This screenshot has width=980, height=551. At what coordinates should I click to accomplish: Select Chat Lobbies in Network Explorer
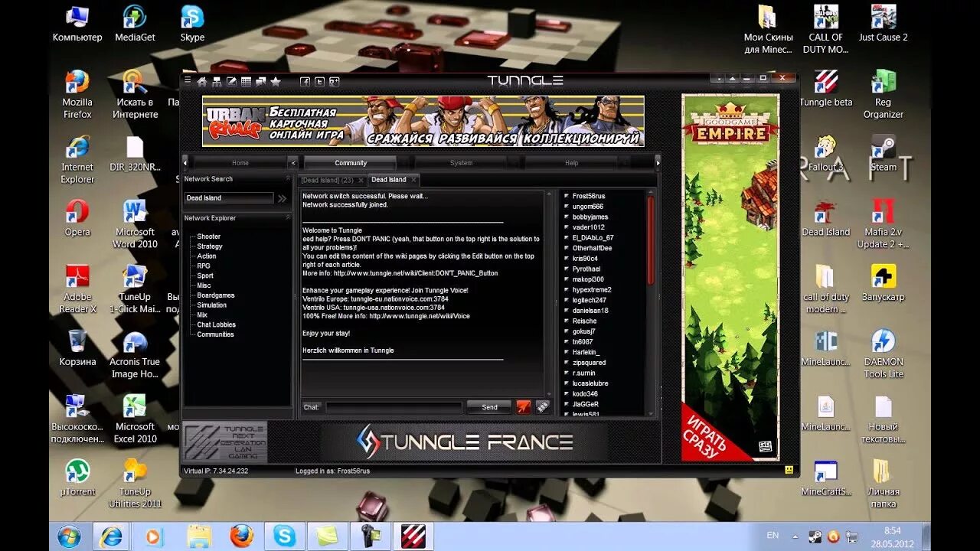coord(216,324)
